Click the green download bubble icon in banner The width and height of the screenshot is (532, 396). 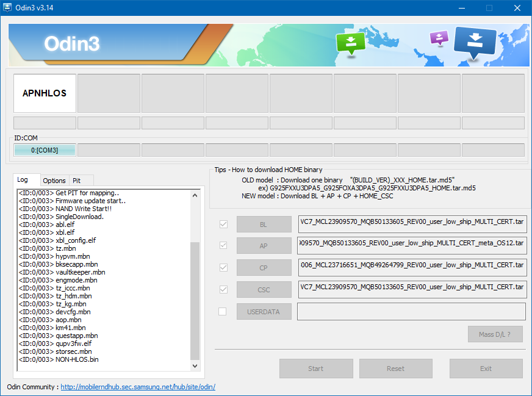coord(350,43)
